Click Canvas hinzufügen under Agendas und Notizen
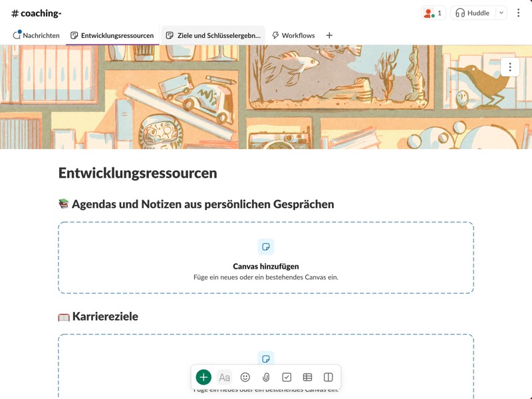The image size is (532, 399). coord(266,267)
